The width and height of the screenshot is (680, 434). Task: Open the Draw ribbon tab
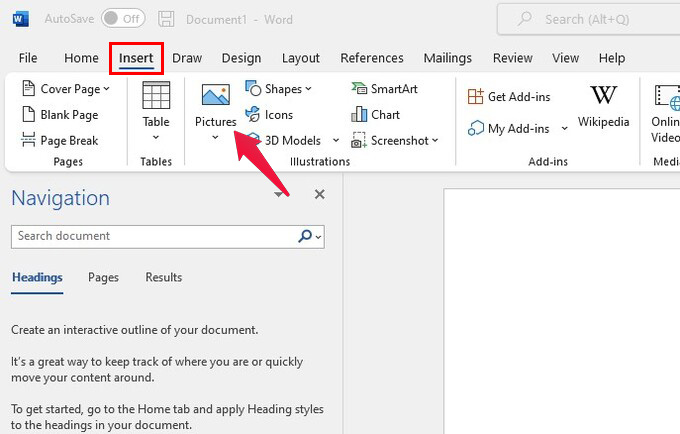187,58
